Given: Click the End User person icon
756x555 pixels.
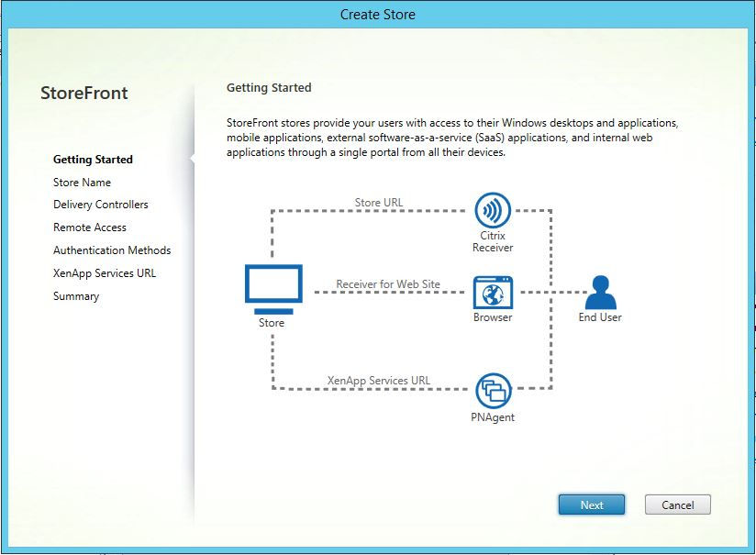Looking at the screenshot, I should click(x=600, y=293).
